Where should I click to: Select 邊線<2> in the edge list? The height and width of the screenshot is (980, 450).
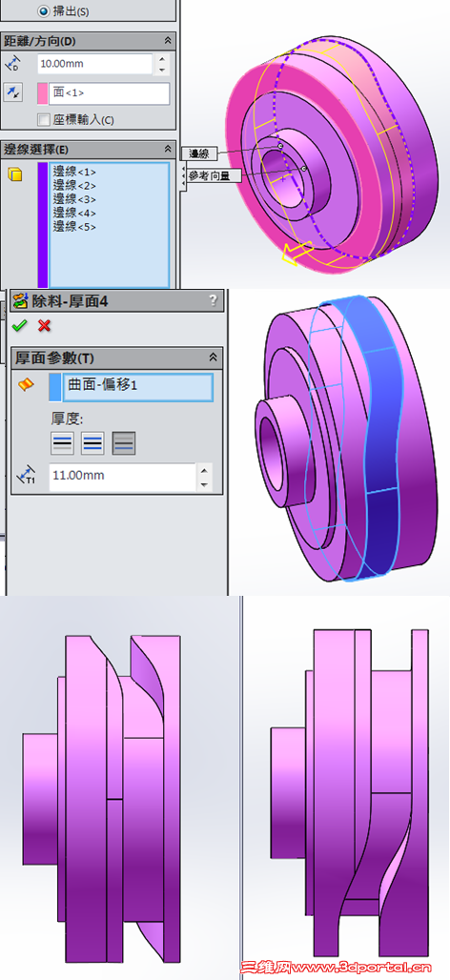point(74,186)
